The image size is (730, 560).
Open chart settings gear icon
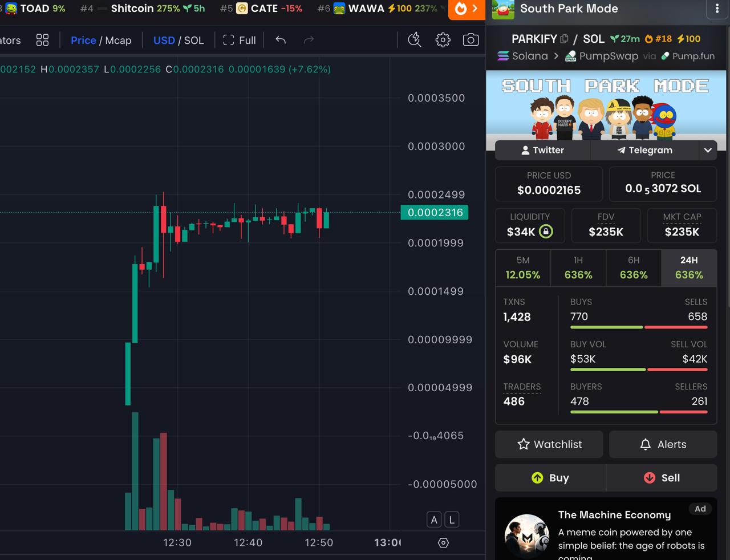(x=443, y=40)
